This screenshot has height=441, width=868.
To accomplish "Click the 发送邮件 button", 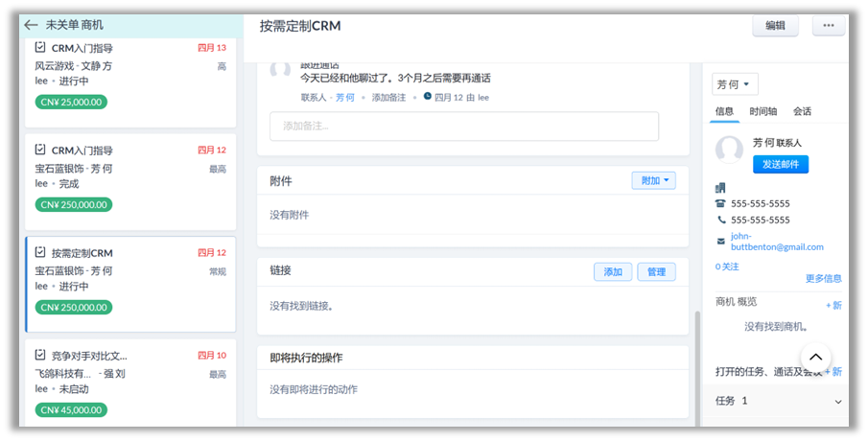I will tap(780, 164).
